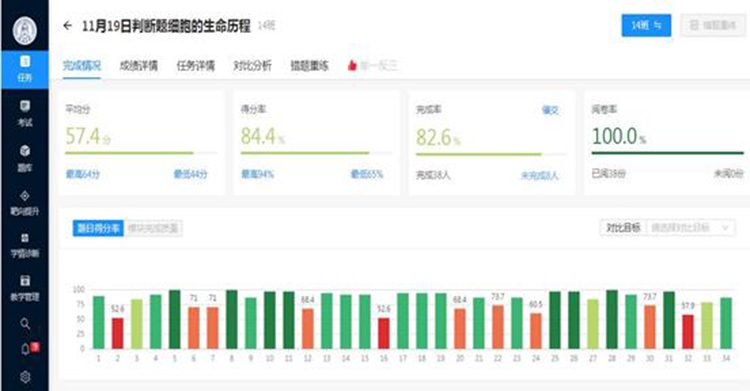The height and width of the screenshot is (391, 750).
Task: Go back with the left arrow icon
Action: (67, 26)
